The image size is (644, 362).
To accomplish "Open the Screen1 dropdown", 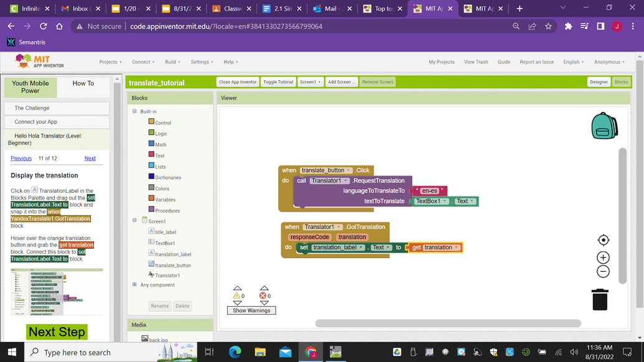I will click(310, 82).
